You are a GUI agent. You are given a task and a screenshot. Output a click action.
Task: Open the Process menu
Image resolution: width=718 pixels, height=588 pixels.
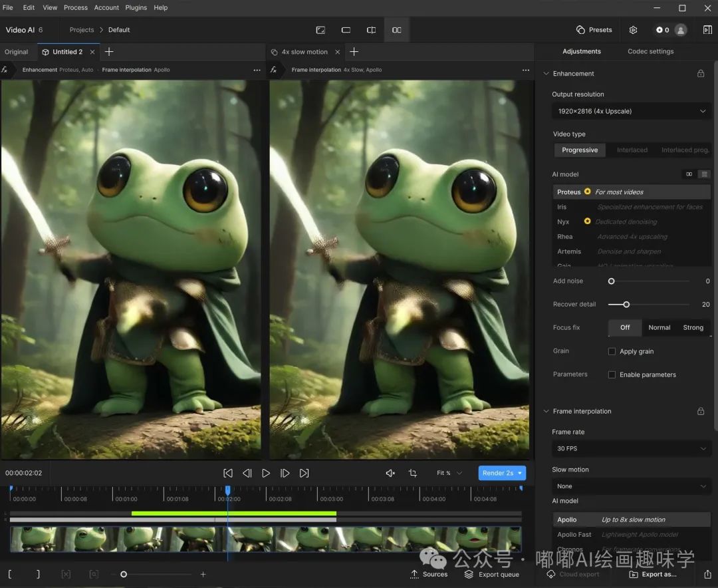point(76,7)
